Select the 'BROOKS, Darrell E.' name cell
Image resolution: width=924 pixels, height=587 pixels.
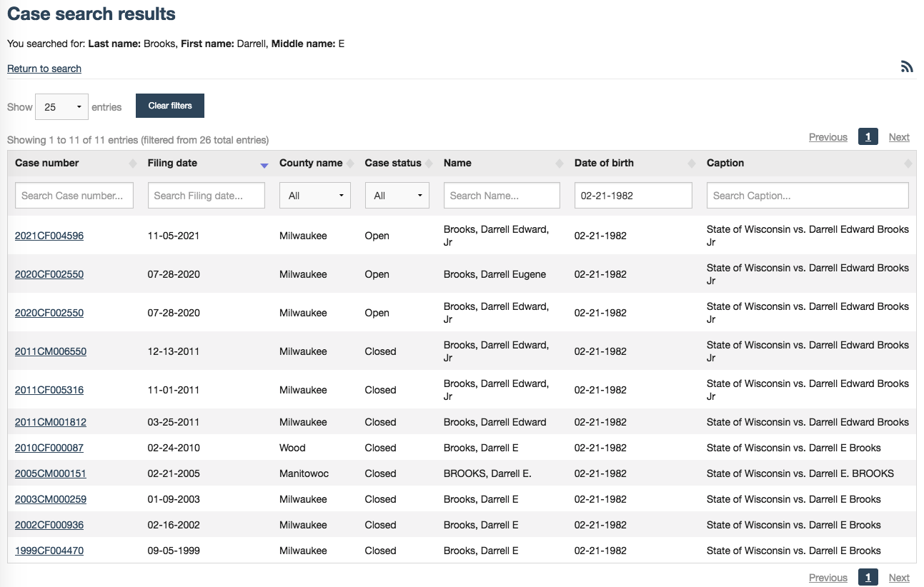(x=487, y=473)
